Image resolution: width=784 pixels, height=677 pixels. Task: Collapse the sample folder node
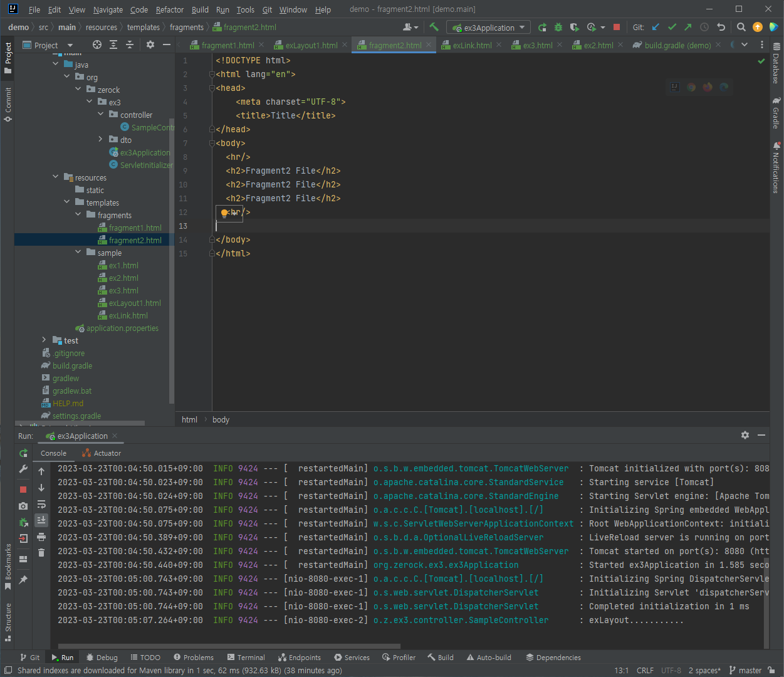[x=78, y=252]
